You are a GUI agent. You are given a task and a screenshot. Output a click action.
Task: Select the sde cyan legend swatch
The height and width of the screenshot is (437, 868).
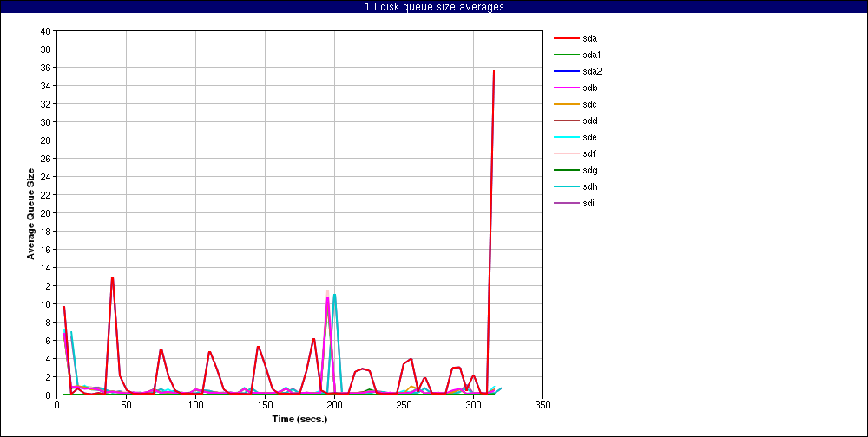point(566,137)
